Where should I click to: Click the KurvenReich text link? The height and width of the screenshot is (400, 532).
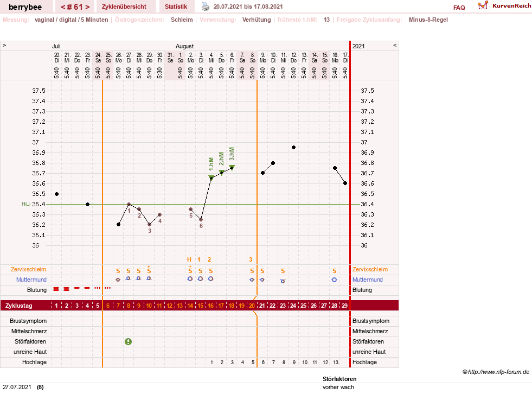511,6
